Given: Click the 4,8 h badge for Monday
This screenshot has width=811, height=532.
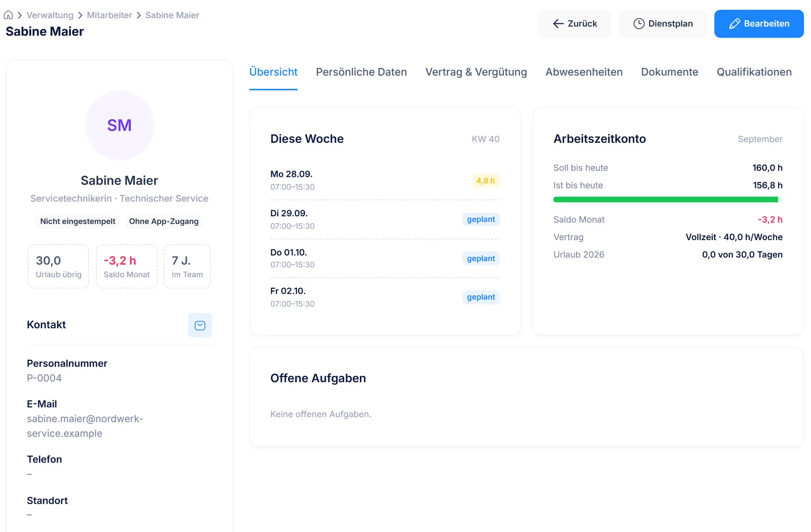Looking at the screenshot, I should [486, 181].
